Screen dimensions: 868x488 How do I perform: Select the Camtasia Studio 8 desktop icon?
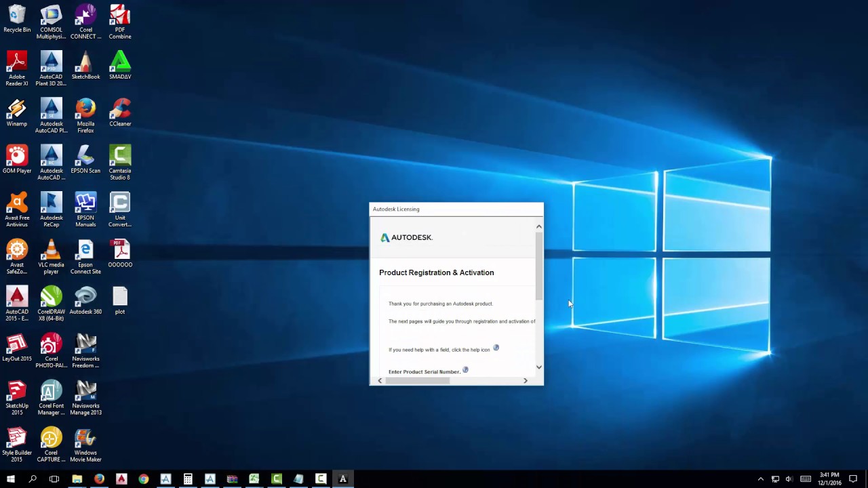120,163
